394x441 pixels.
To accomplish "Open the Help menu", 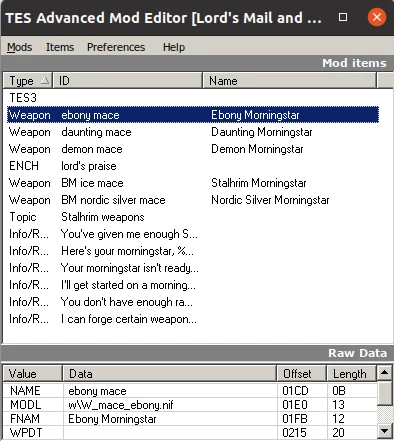I will [174, 47].
